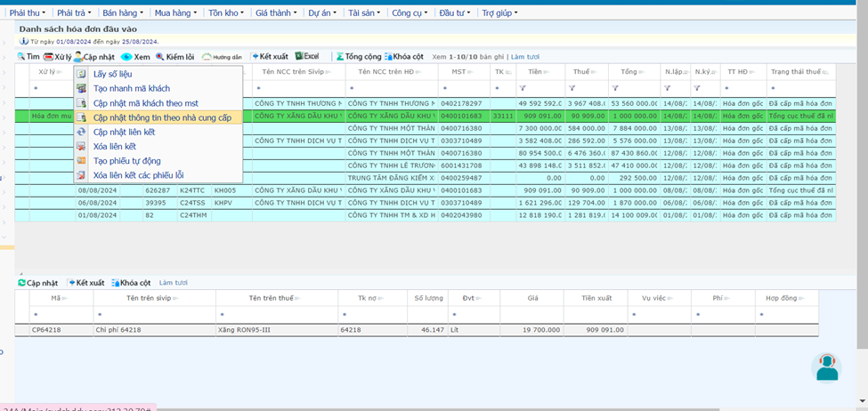Select Lấy số liệu from the open menu
Image resolution: width=868 pixels, height=411 pixels.
coord(112,74)
